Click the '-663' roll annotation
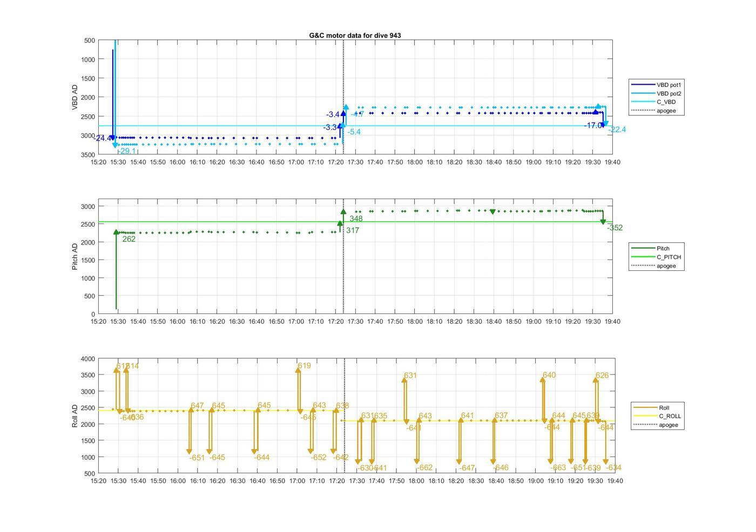 [558, 468]
